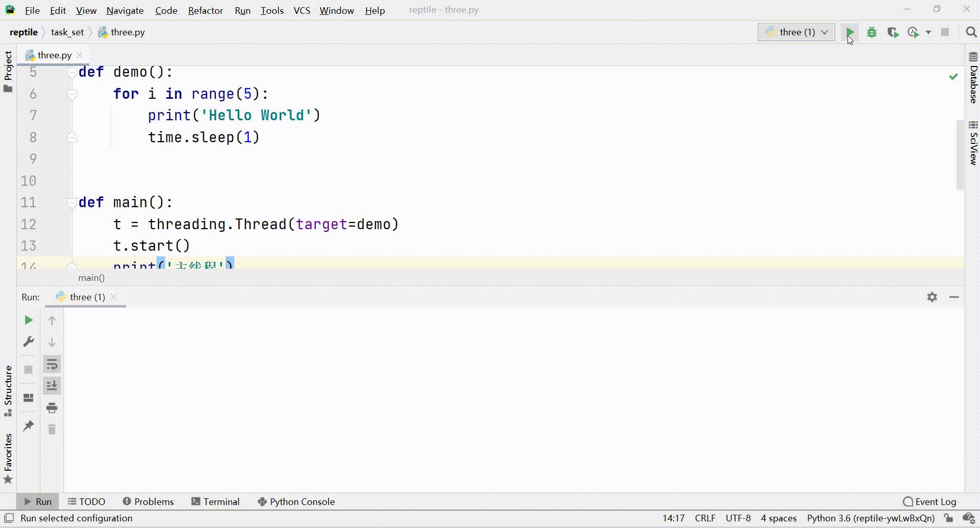The height and width of the screenshot is (528, 980).
Task: Print console output icon
Action: point(52,408)
